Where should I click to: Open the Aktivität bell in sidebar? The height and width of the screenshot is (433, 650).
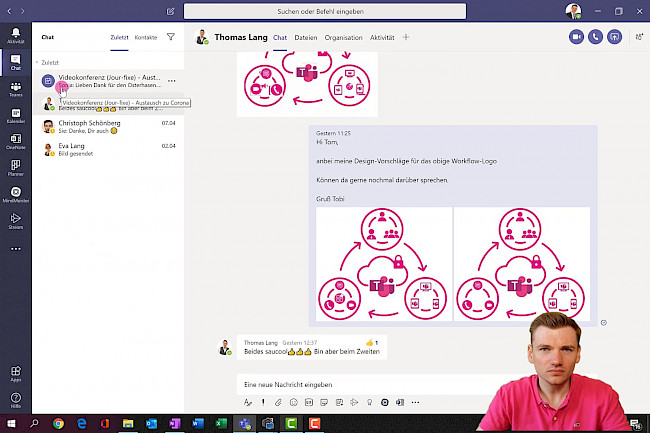(x=16, y=36)
